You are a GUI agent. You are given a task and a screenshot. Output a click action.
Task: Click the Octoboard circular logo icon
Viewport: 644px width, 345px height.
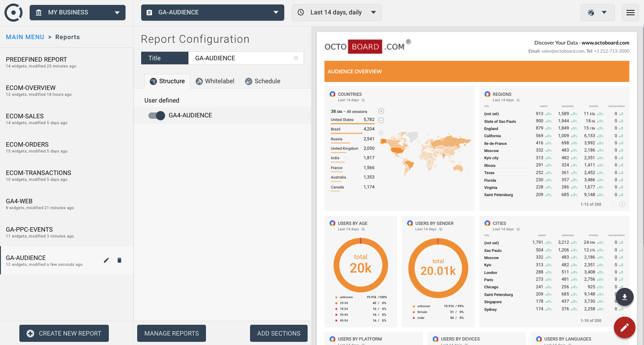13,12
